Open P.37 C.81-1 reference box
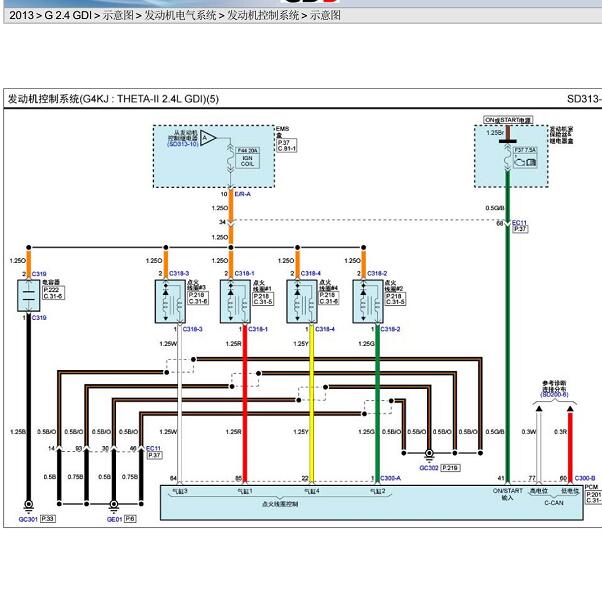 coord(287,145)
